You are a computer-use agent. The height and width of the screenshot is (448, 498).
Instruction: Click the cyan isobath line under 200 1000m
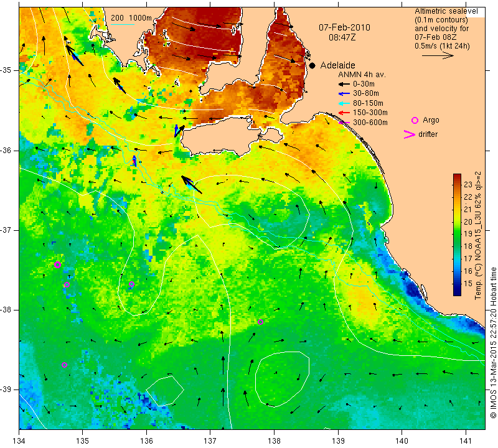[123, 24]
